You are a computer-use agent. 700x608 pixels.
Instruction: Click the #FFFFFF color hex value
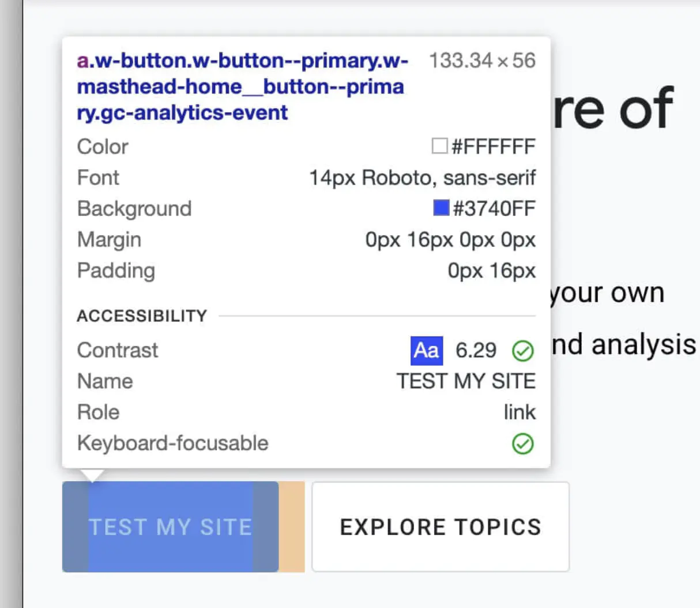point(494,147)
